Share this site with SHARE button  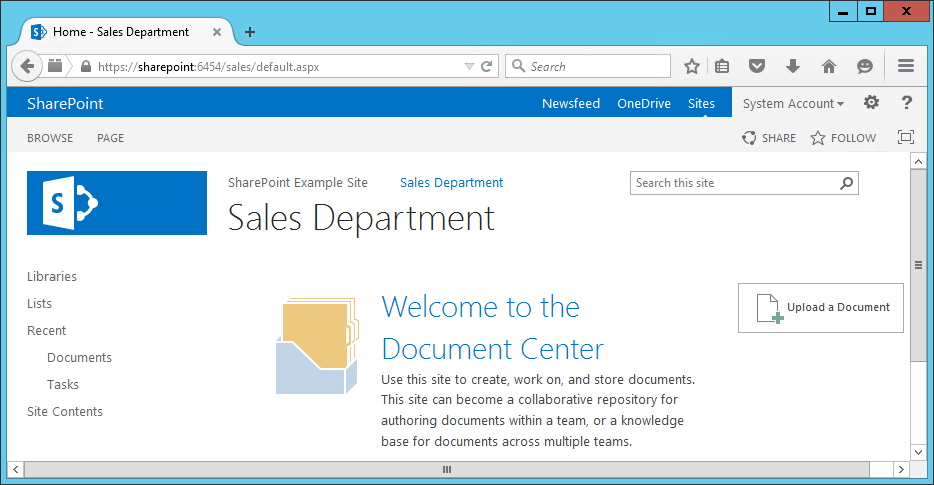click(769, 138)
